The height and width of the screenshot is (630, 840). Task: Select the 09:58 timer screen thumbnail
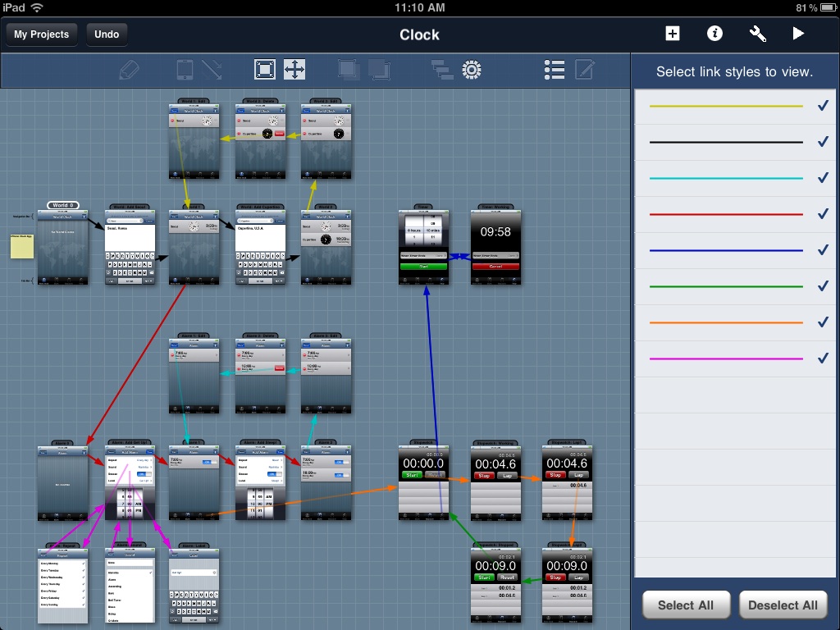tap(495, 247)
